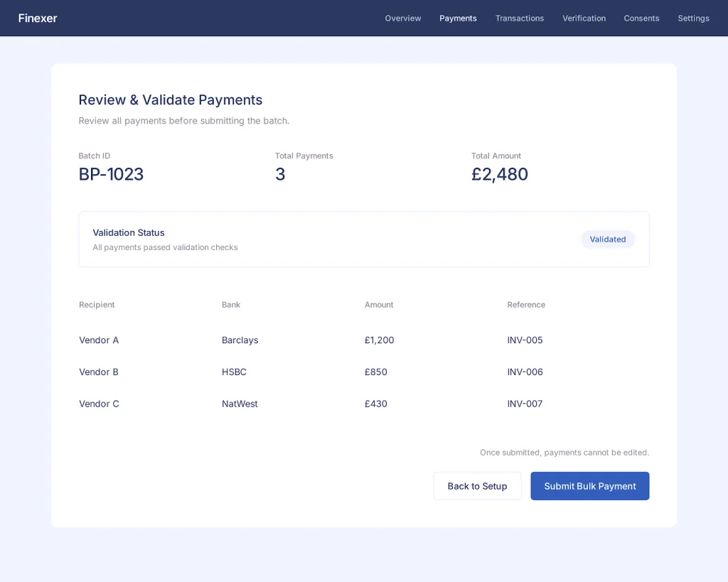Image resolution: width=728 pixels, height=582 pixels.
Task: Click the Total Amount figure £2,480
Action: pos(500,174)
